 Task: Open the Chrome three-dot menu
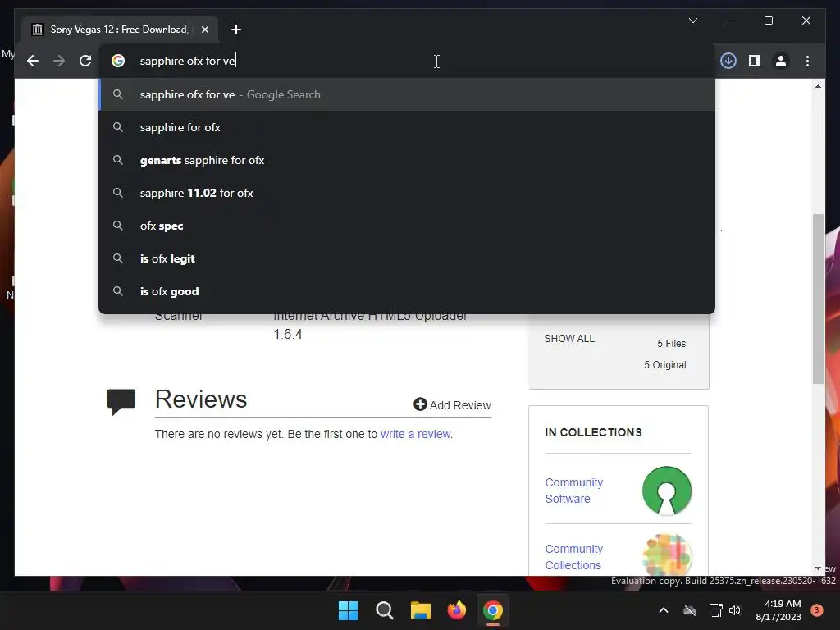tap(807, 61)
